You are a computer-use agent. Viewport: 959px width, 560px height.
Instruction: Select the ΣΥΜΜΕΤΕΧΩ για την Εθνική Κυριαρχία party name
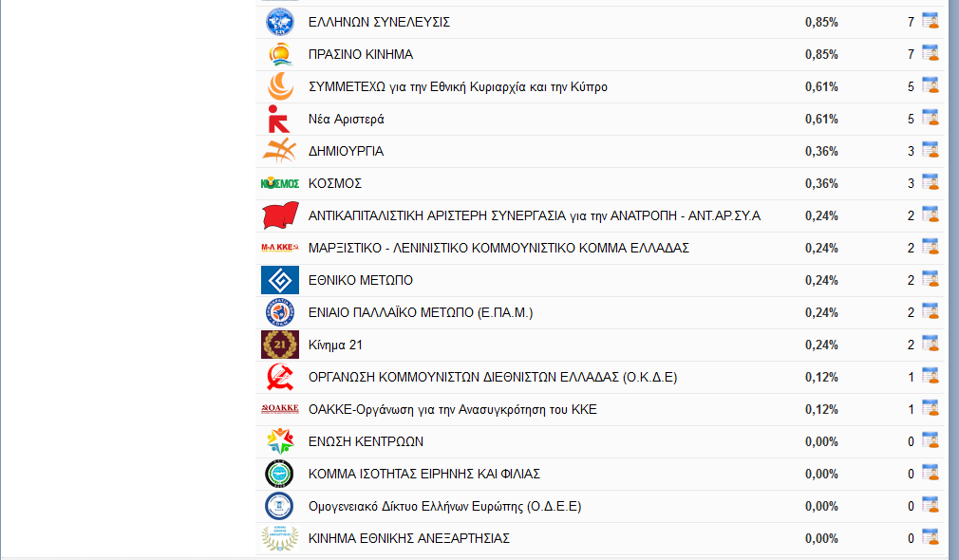458,86
